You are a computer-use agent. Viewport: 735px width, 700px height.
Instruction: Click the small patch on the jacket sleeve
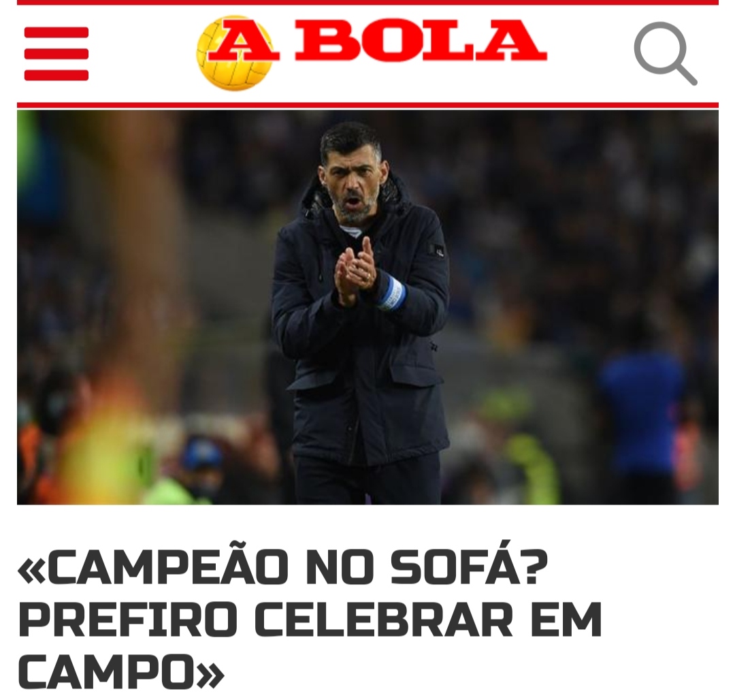438,251
